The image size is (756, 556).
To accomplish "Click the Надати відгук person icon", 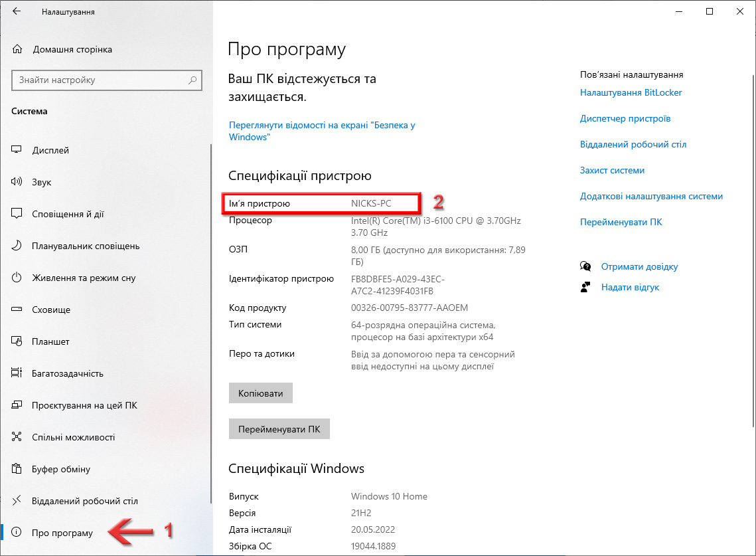I will pyautogui.click(x=585, y=287).
